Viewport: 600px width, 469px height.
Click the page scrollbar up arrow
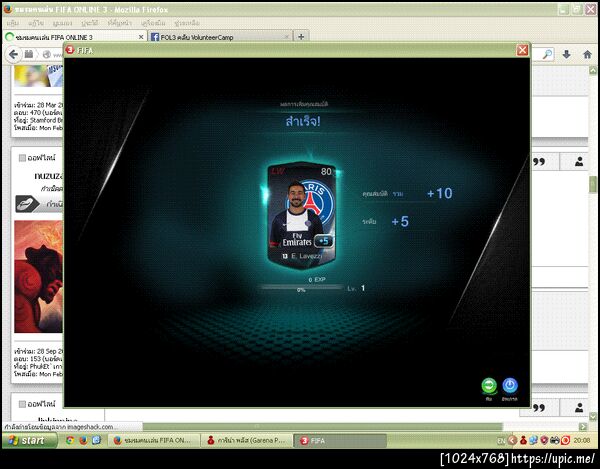(593, 70)
